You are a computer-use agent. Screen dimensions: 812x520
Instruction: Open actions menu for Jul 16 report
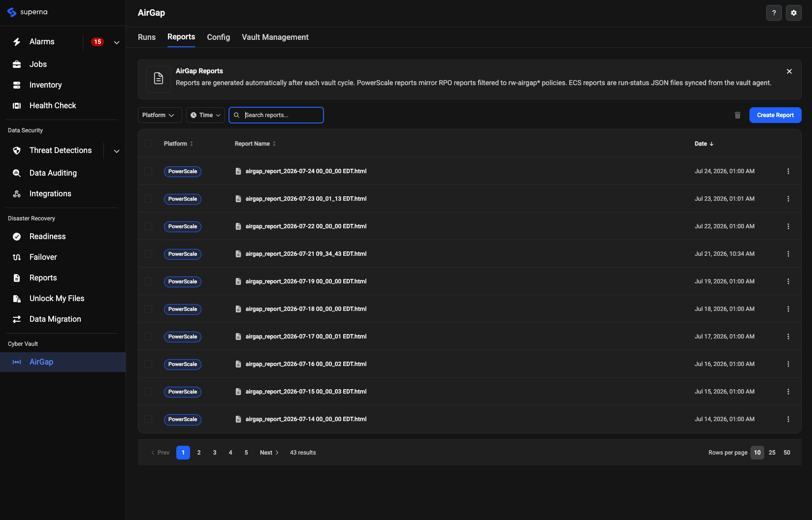click(788, 364)
